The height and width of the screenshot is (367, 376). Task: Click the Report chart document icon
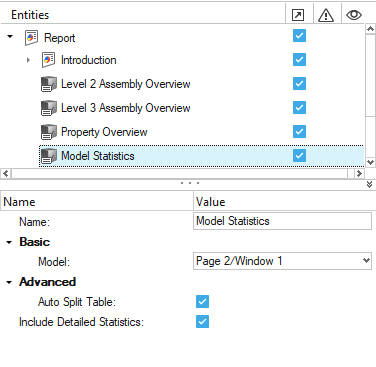(x=31, y=38)
